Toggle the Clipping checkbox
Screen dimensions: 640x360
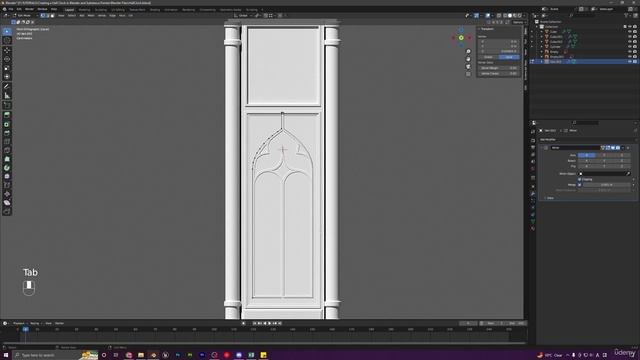click(x=580, y=179)
